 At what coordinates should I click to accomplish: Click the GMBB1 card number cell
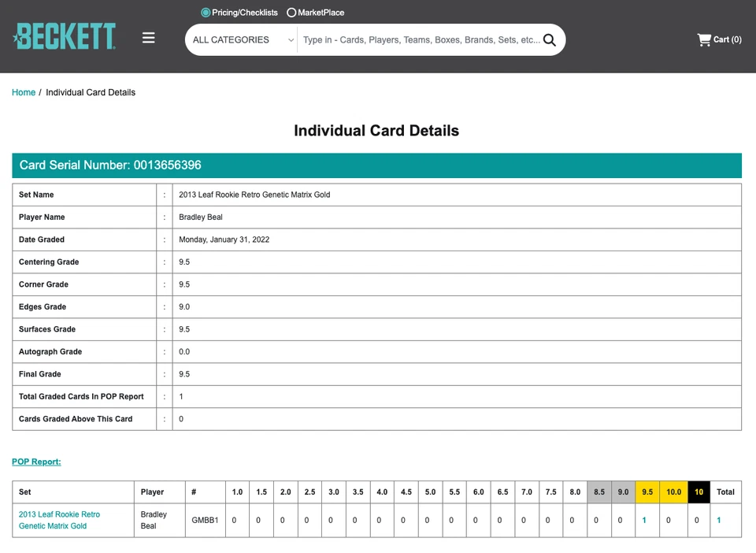click(205, 520)
